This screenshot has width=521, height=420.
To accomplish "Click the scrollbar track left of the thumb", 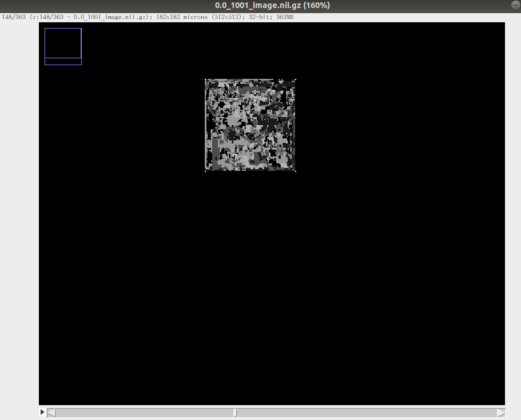I will coord(143,411).
